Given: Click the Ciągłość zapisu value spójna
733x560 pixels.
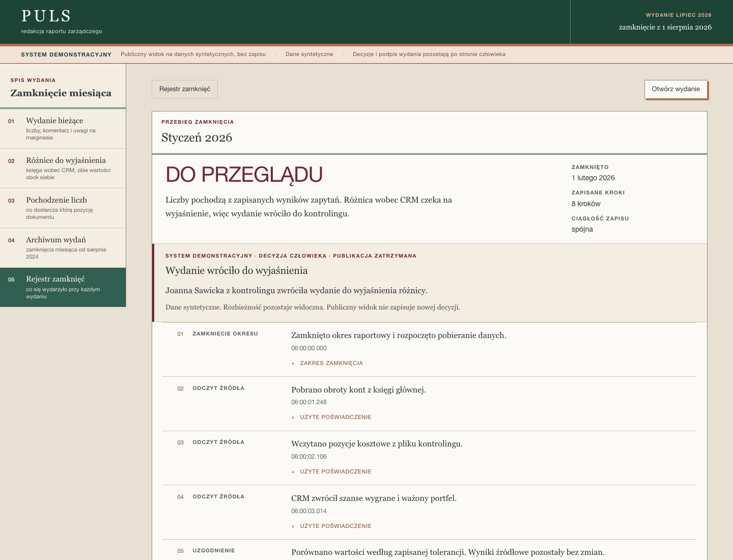Looking at the screenshot, I should (x=582, y=229).
